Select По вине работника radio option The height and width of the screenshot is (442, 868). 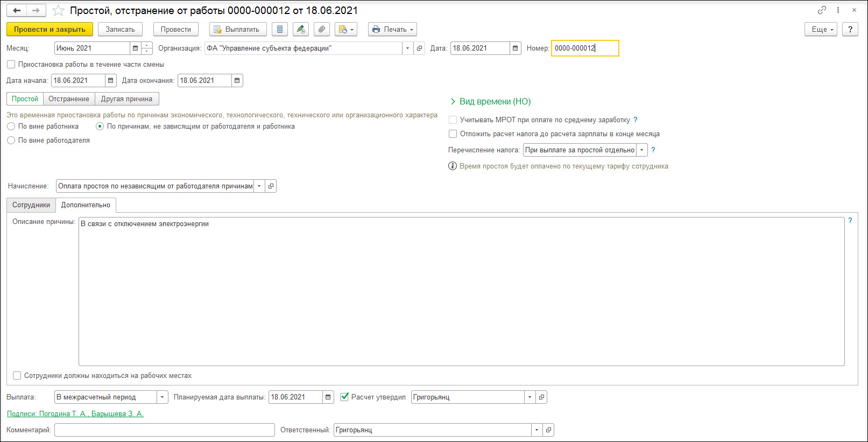11,127
